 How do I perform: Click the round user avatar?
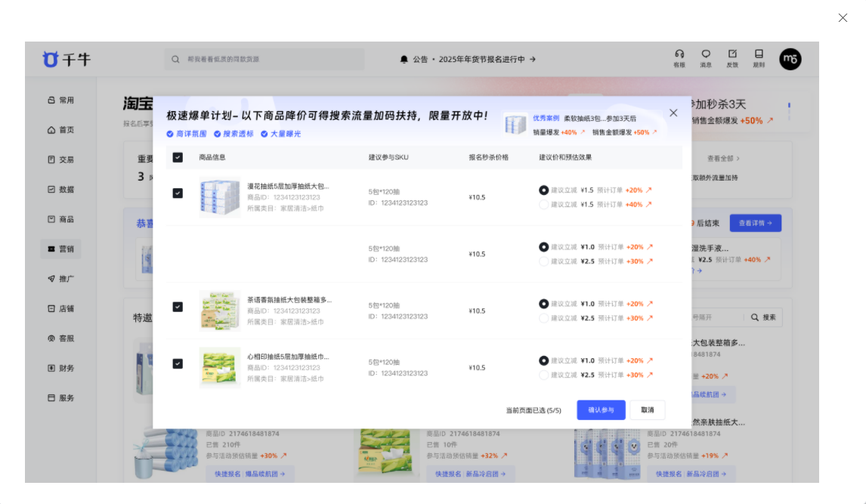click(x=790, y=59)
